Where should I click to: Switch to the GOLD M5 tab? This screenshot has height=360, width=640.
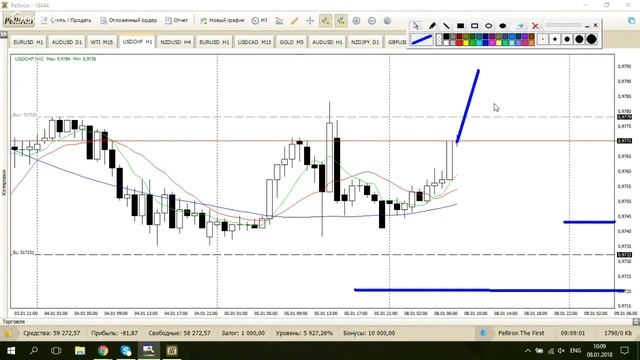(x=291, y=42)
